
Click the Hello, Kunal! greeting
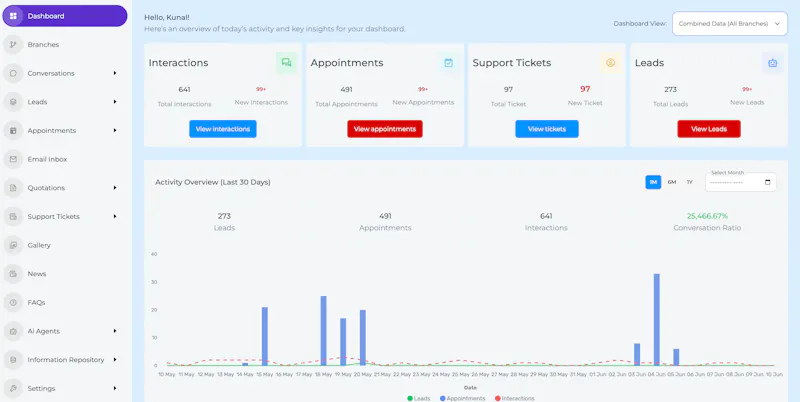(x=167, y=17)
